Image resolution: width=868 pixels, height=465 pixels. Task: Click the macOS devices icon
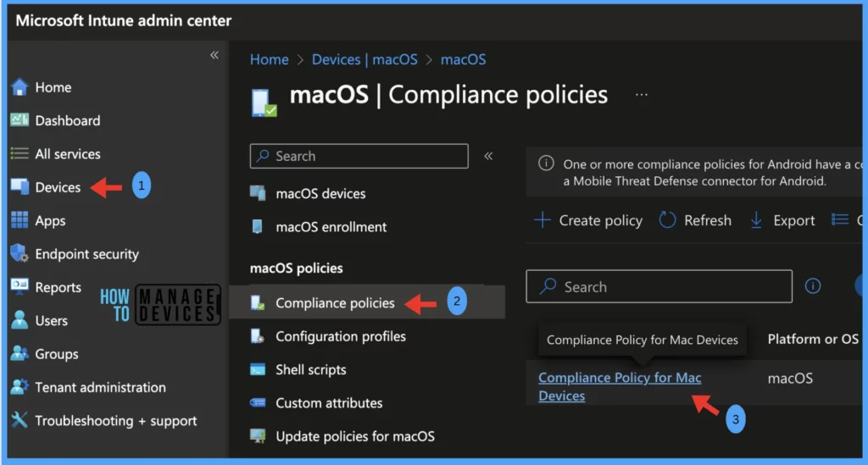tap(258, 193)
